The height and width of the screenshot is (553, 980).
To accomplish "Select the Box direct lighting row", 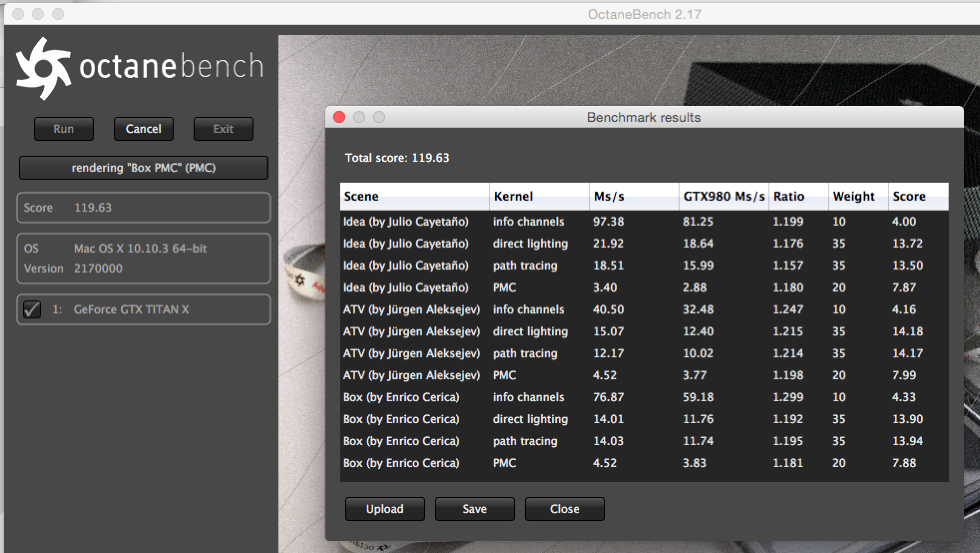I will point(644,419).
